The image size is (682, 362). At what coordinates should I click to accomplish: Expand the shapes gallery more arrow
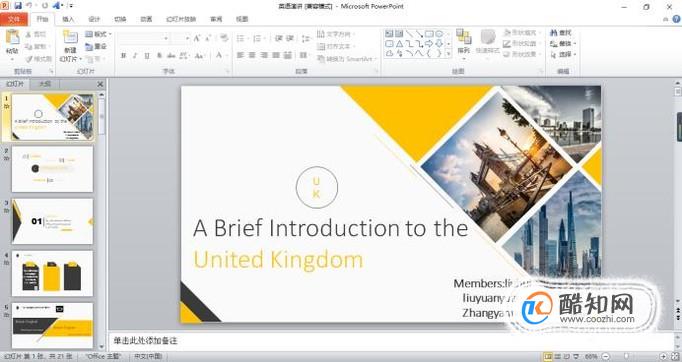[448, 54]
